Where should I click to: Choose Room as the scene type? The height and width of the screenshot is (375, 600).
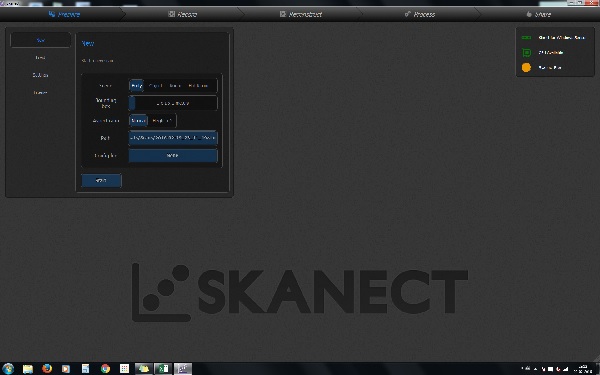tap(175, 86)
